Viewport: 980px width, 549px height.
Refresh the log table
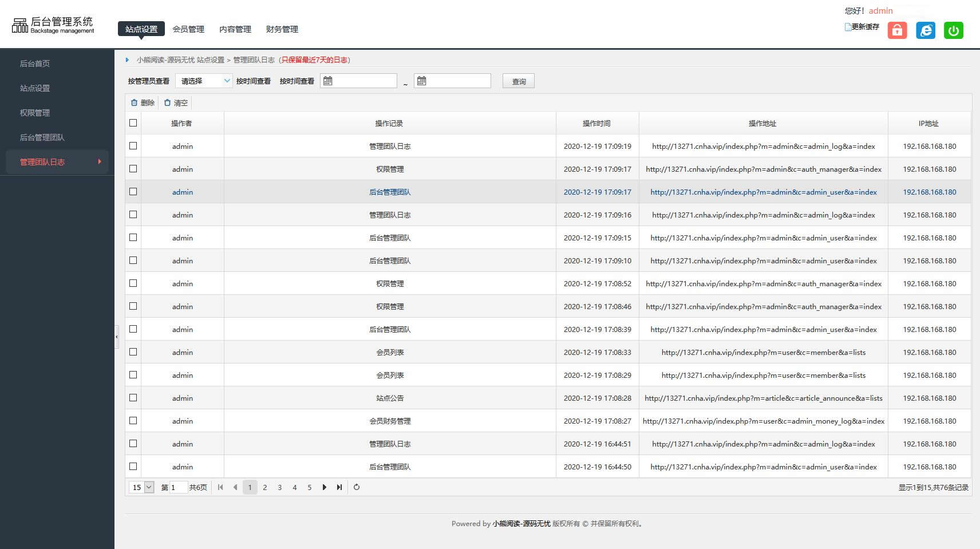tap(357, 487)
